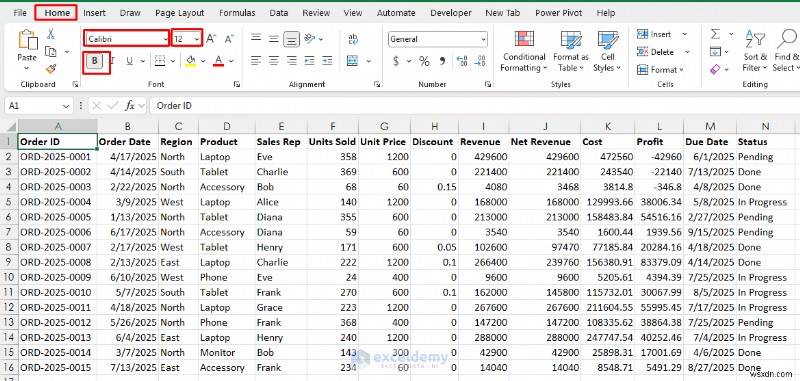Open the General number format dropdown

483,39
